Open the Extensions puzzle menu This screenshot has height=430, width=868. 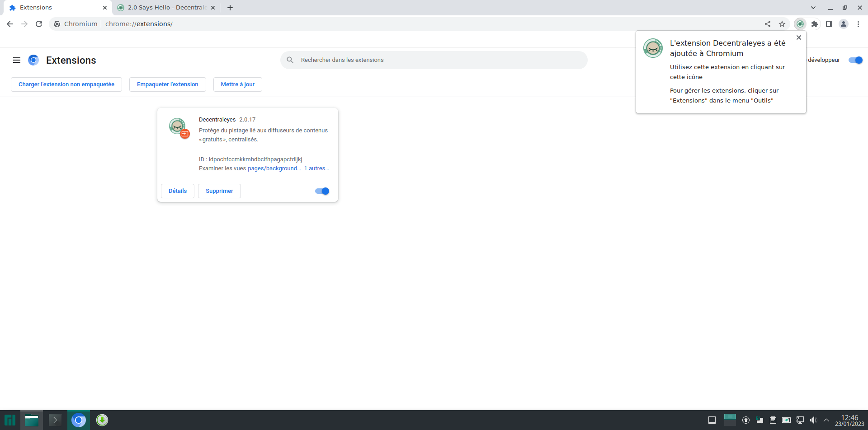815,24
